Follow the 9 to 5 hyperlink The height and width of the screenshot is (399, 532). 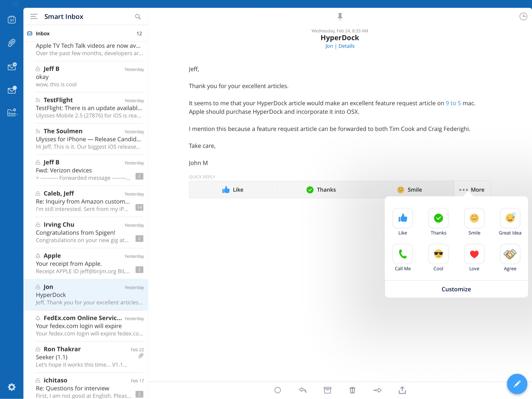point(453,103)
